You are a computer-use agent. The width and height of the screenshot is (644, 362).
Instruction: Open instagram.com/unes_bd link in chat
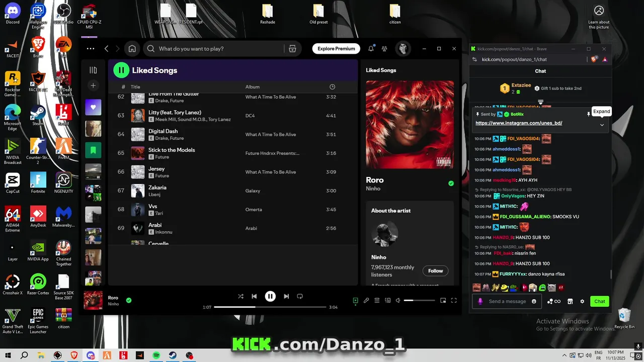coord(519,123)
